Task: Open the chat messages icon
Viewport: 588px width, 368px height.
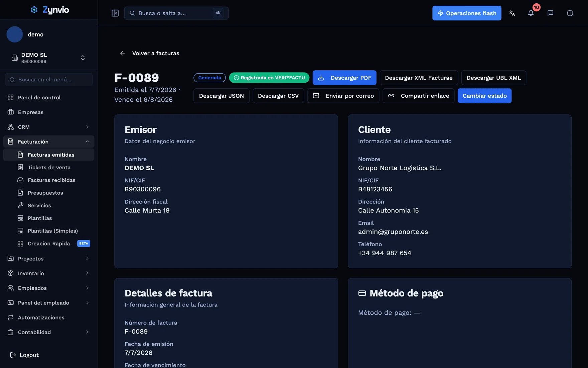Action: (550, 13)
